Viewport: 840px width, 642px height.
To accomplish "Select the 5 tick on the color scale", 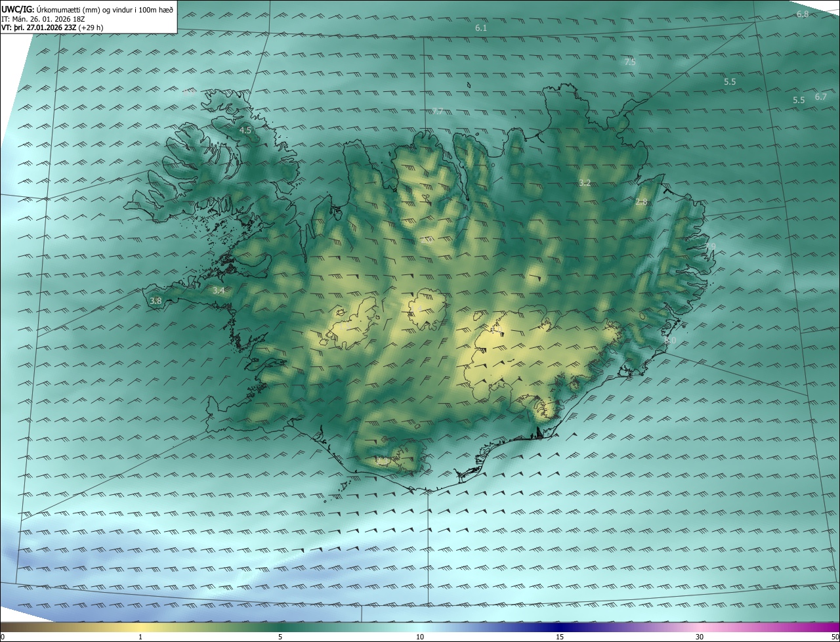I will 280,637.
